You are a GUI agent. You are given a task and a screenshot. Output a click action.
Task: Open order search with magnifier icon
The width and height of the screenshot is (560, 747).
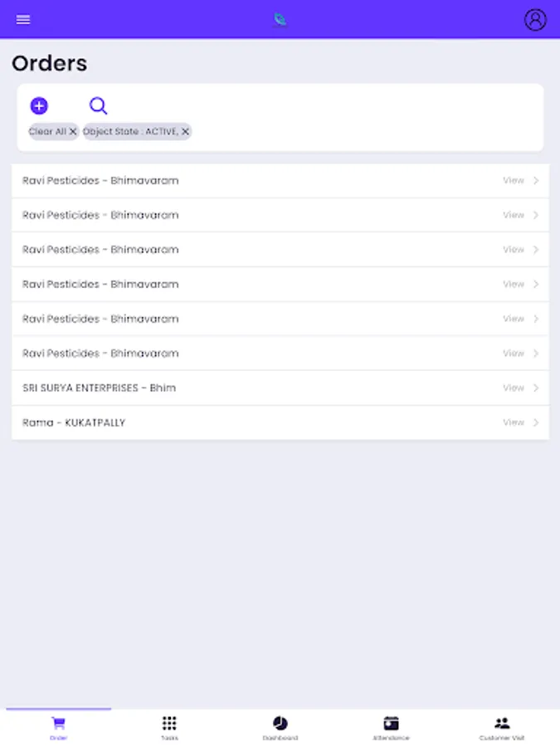[98, 105]
